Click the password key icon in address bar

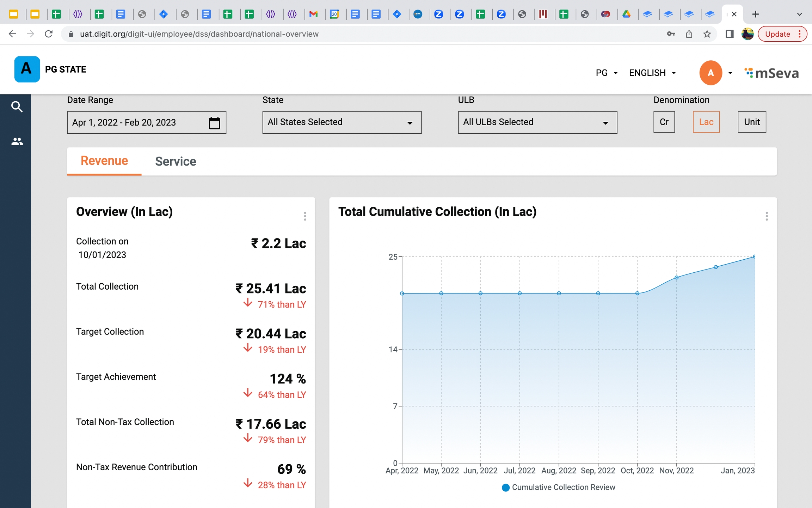click(x=671, y=34)
